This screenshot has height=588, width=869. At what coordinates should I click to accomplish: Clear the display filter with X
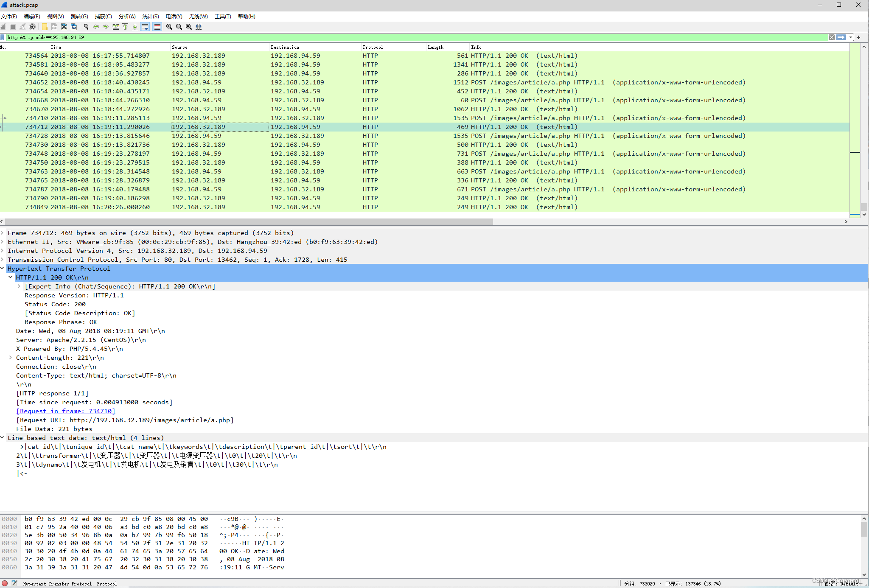pyautogui.click(x=832, y=37)
